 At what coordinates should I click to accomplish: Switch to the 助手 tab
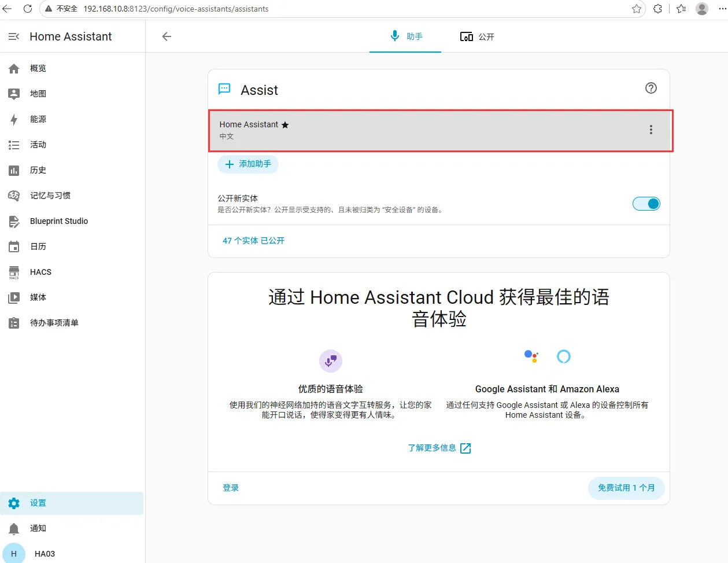(405, 36)
